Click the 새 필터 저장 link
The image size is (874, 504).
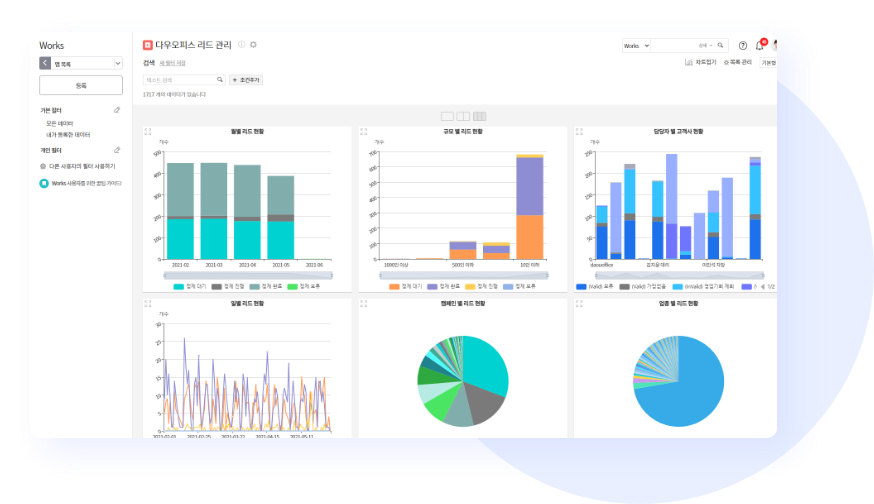[173, 63]
